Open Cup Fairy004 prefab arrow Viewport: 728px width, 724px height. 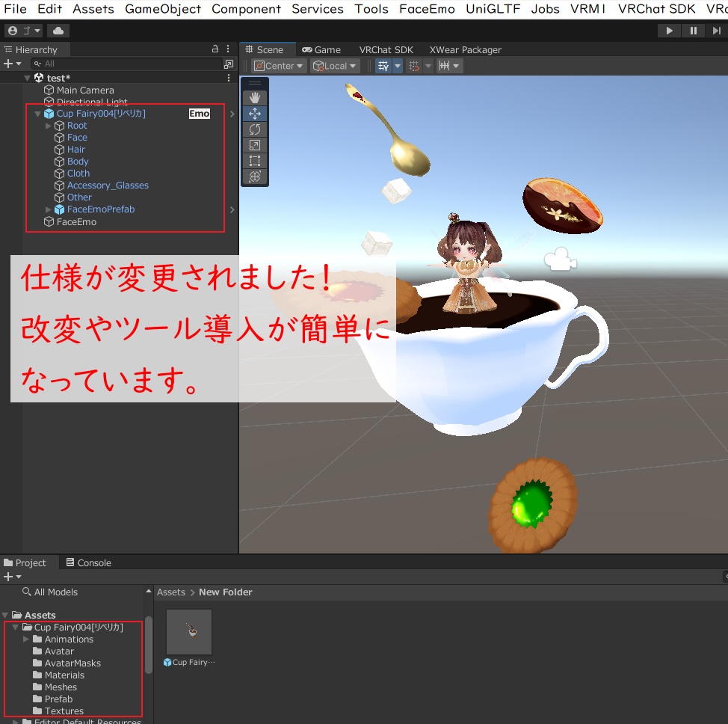tap(232, 114)
